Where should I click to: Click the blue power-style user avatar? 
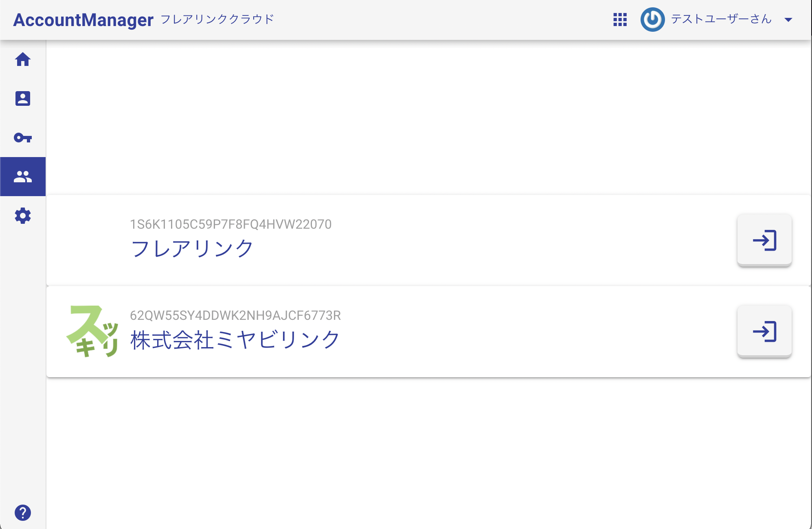652,19
